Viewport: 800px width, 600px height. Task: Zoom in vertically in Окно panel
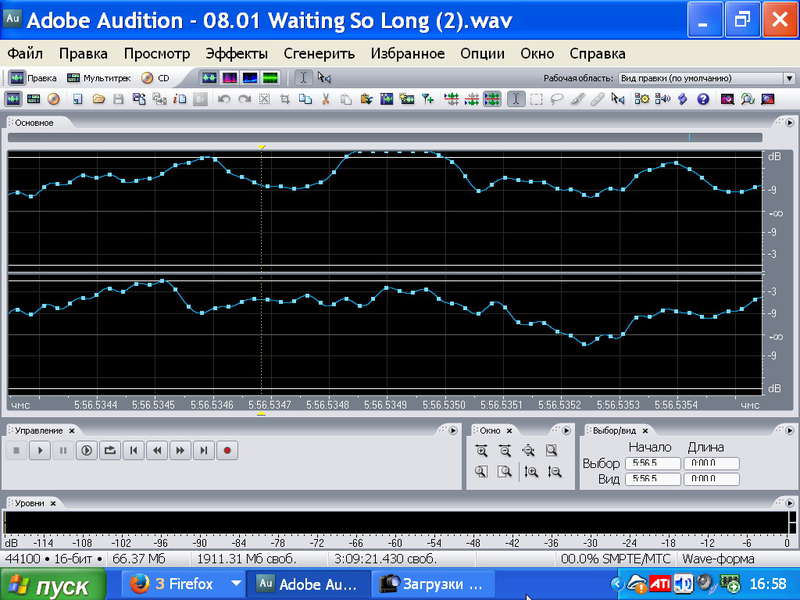(x=531, y=472)
